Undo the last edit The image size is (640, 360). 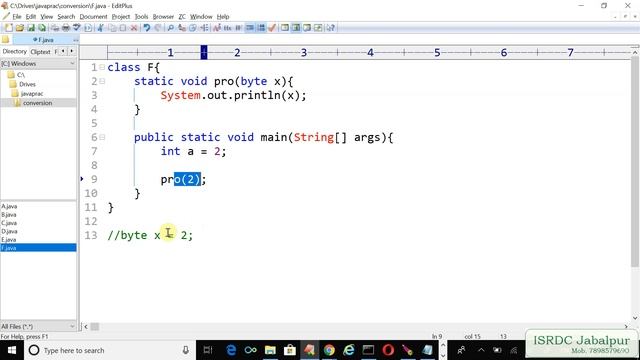coord(147,28)
